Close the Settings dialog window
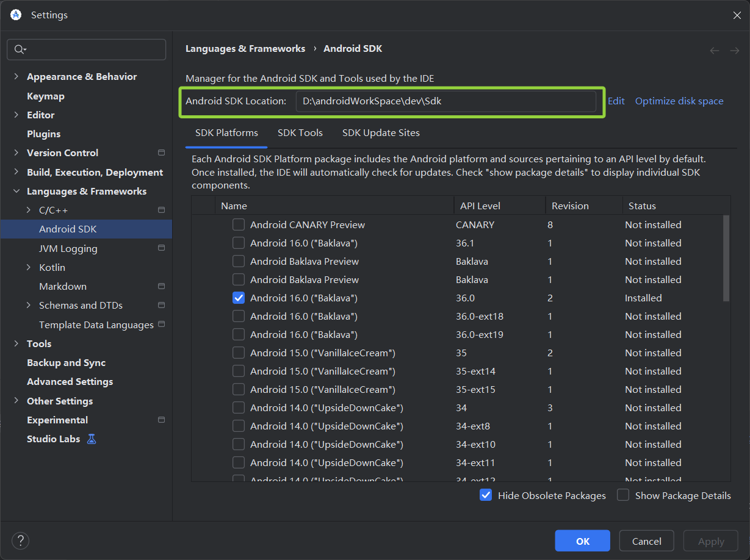The height and width of the screenshot is (560, 750). click(737, 15)
